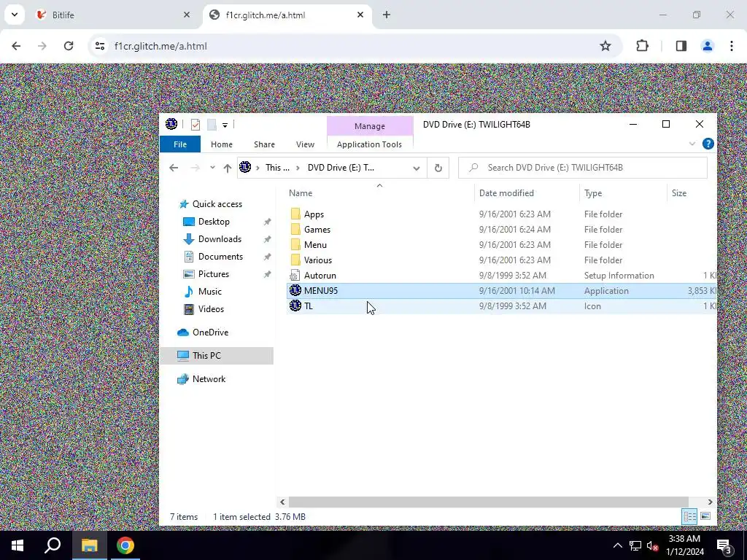
Task: Switch to large icons view layout
Action: (705, 517)
